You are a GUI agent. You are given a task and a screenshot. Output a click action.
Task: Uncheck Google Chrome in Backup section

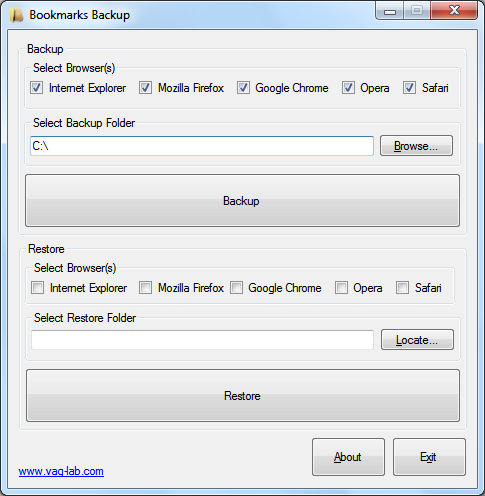coord(243,88)
